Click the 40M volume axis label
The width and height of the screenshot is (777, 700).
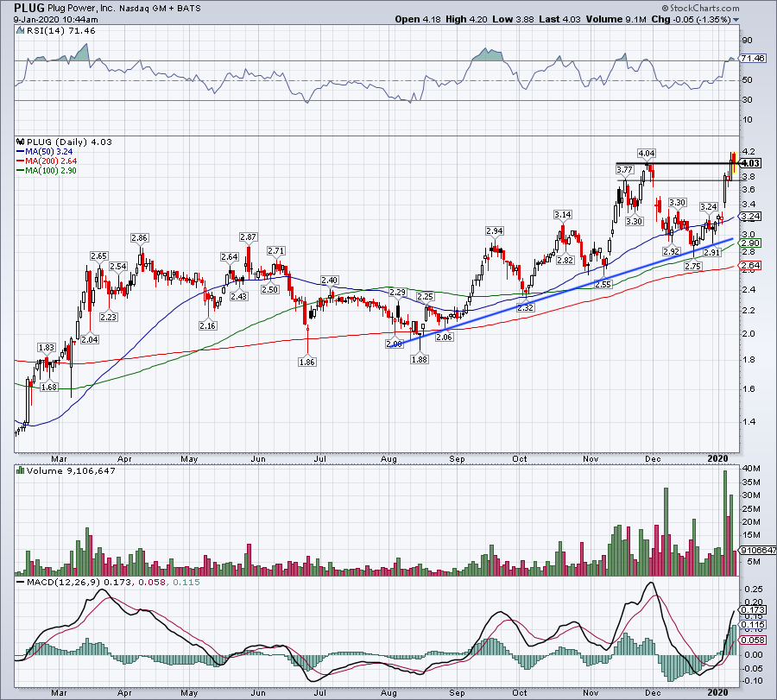[751, 468]
